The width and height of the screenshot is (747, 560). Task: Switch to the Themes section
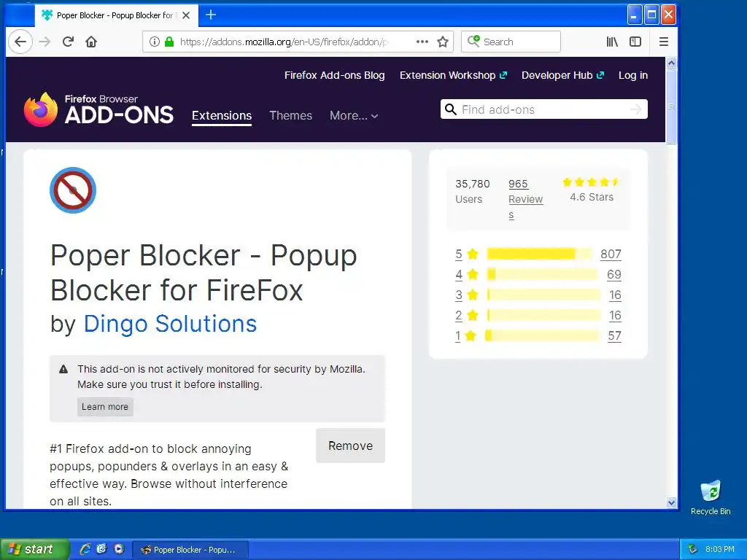pyautogui.click(x=290, y=116)
